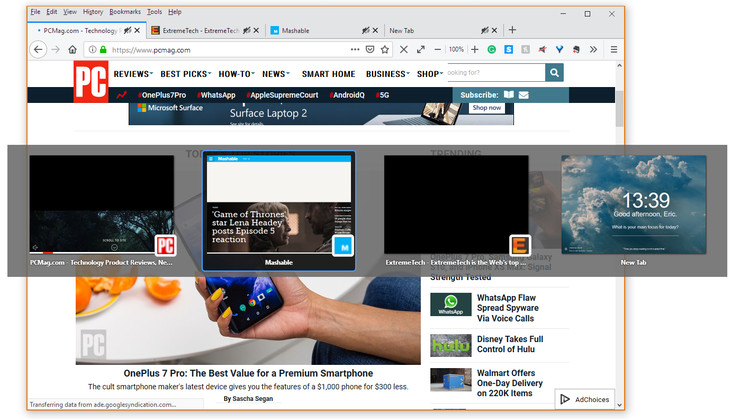Open the History menu
Viewport: 740px width, 419px height.
click(x=93, y=12)
